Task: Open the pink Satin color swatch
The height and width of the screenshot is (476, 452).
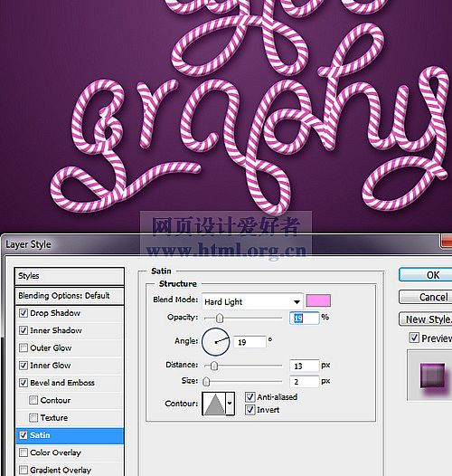Action: click(x=318, y=300)
